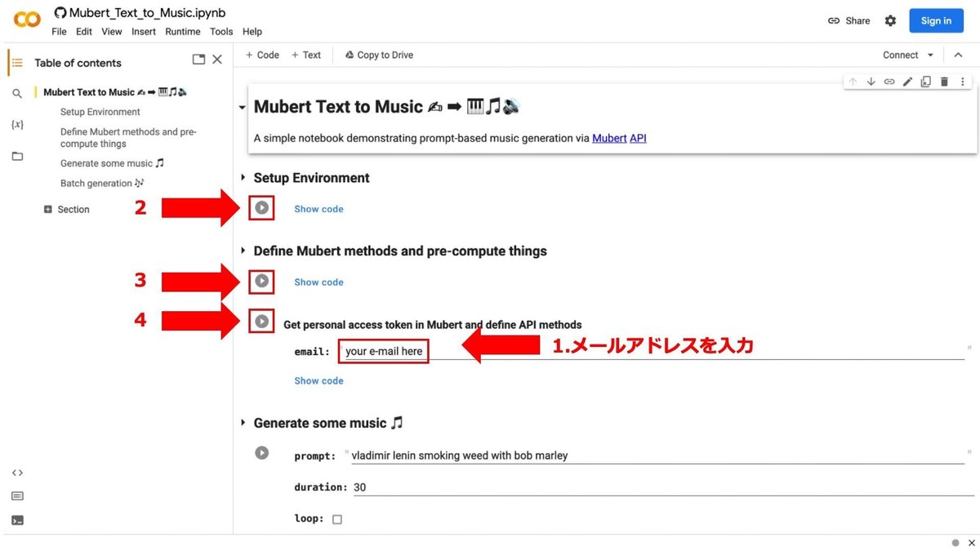Open the Connect dropdown arrow
Viewport: 980px width, 551px height.
(929, 56)
